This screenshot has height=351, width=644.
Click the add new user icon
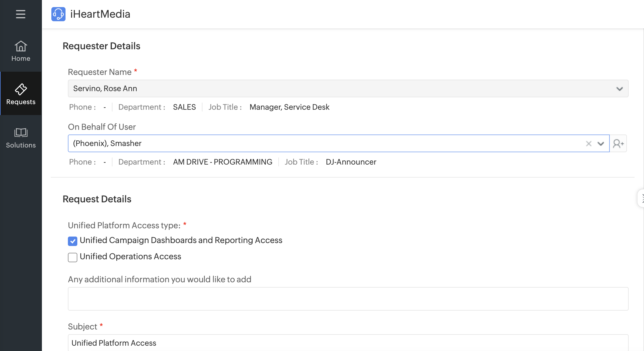(618, 144)
